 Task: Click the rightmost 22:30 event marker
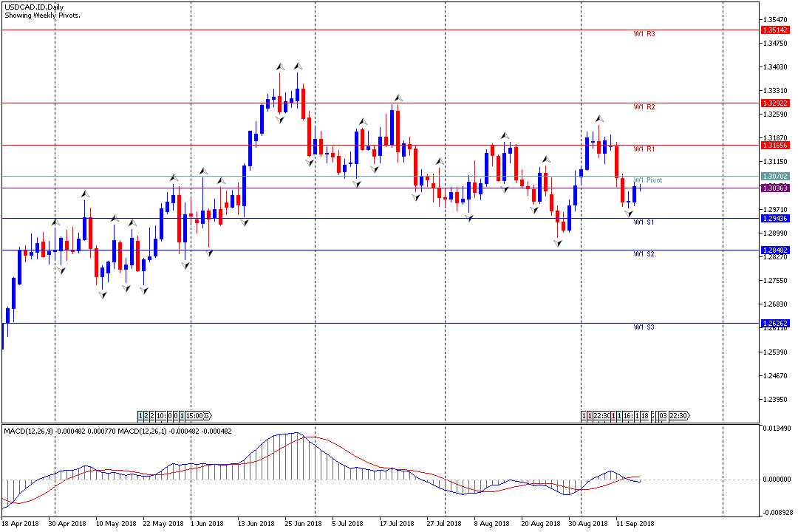678,416
